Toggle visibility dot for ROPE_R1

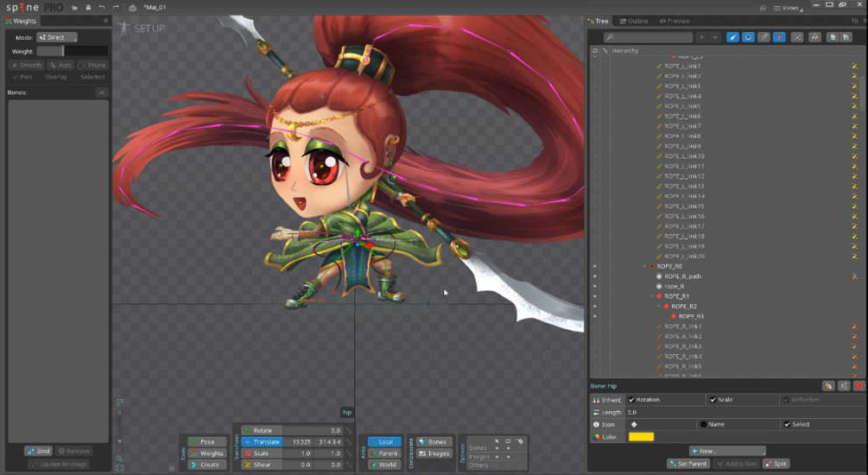tap(595, 296)
